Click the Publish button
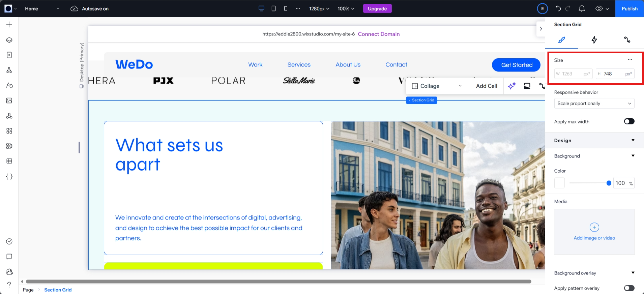The image size is (644, 294). (x=630, y=8)
